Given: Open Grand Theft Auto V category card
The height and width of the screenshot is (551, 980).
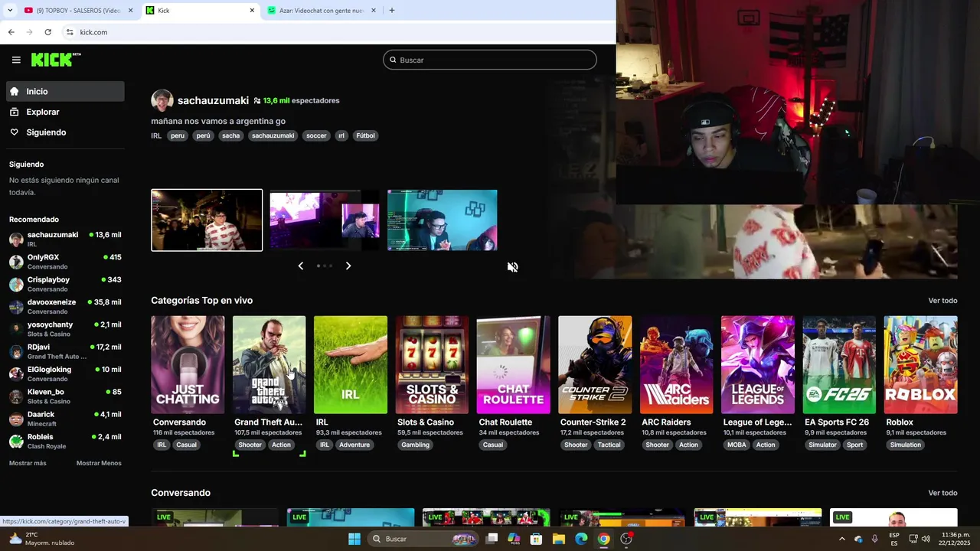Looking at the screenshot, I should click(x=269, y=364).
